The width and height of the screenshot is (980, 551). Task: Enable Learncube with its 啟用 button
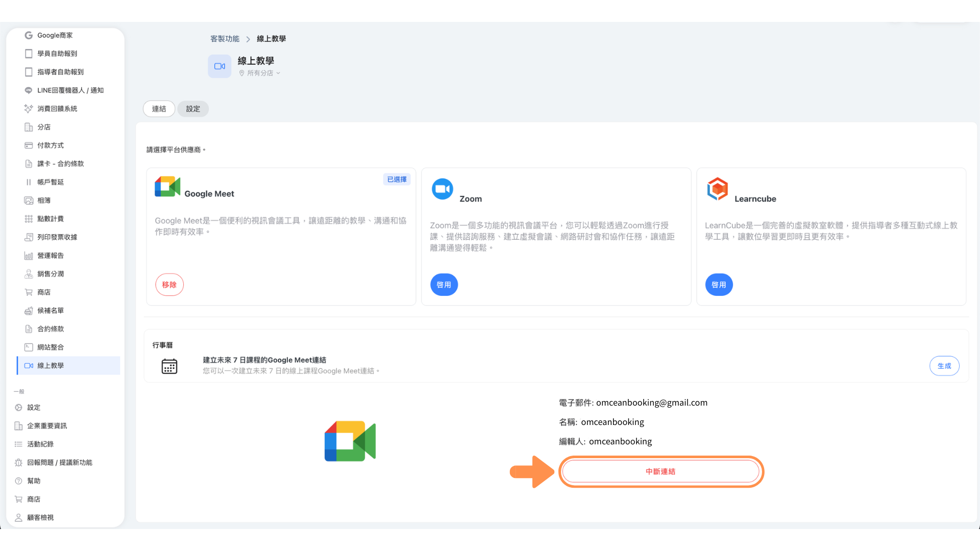click(719, 285)
